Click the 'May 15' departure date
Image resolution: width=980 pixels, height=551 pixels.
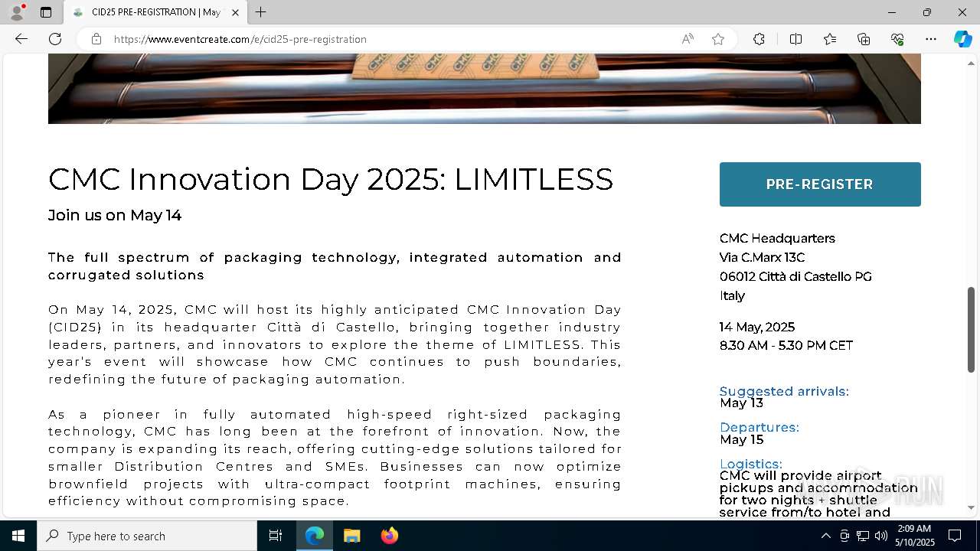741,439
